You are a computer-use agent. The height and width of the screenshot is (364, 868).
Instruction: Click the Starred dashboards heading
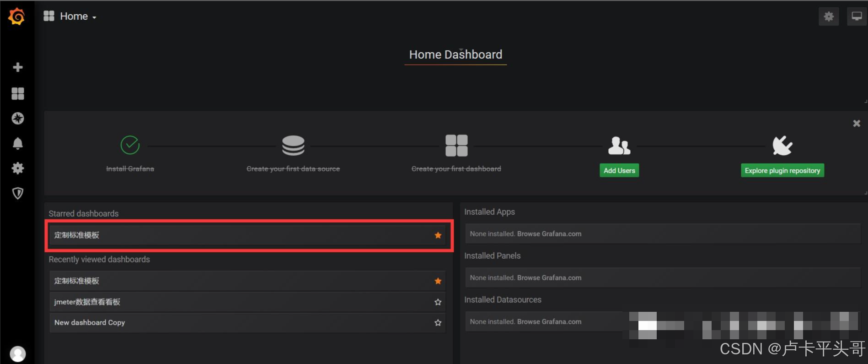click(84, 214)
